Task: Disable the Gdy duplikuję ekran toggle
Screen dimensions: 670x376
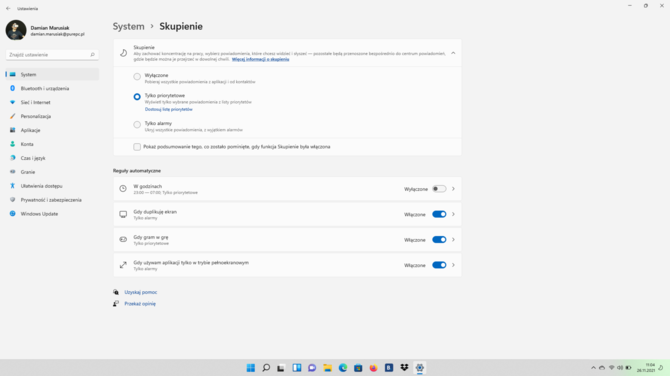Action: 439,214
